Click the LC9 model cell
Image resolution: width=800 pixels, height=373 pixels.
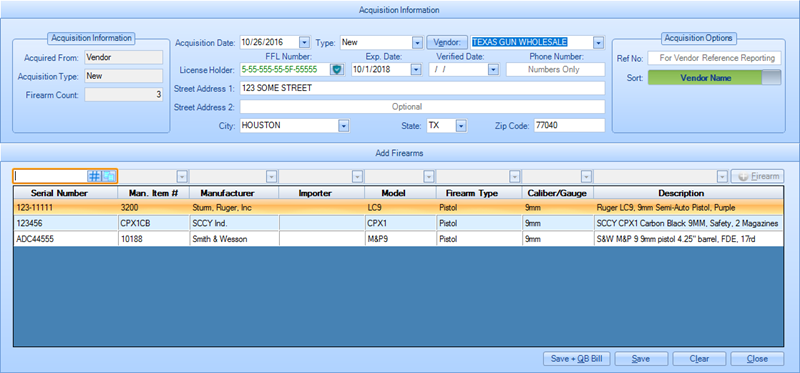pyautogui.click(x=401, y=208)
